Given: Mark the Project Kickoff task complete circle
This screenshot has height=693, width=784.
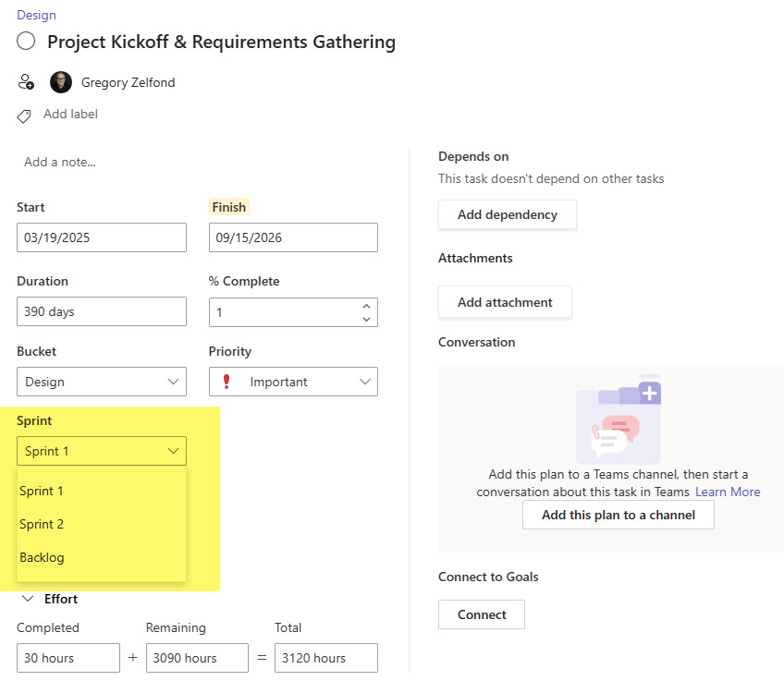Looking at the screenshot, I should coord(26,41).
